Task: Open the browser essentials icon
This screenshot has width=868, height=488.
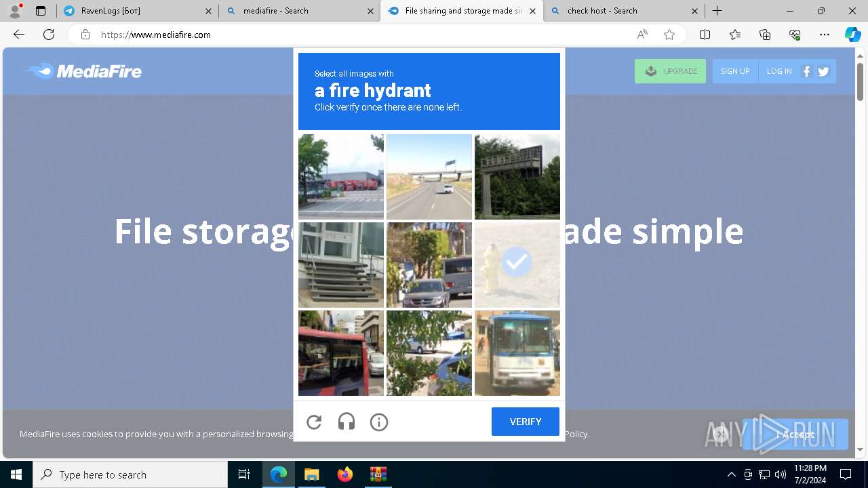Action: [x=795, y=35]
